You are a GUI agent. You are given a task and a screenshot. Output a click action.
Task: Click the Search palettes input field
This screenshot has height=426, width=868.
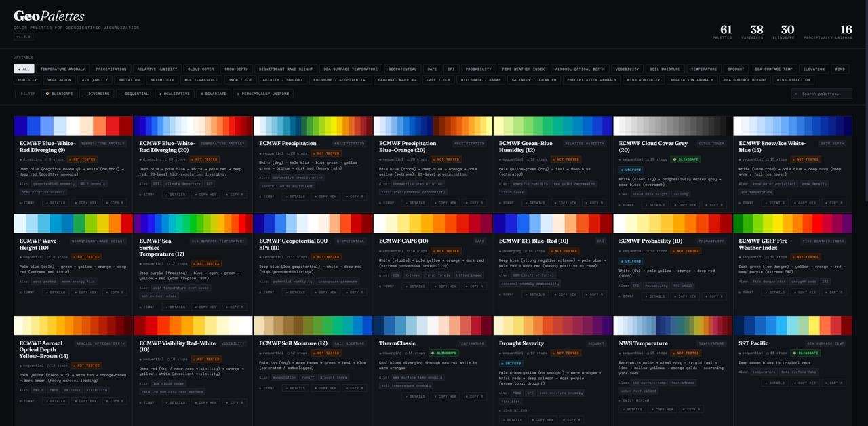823,94
